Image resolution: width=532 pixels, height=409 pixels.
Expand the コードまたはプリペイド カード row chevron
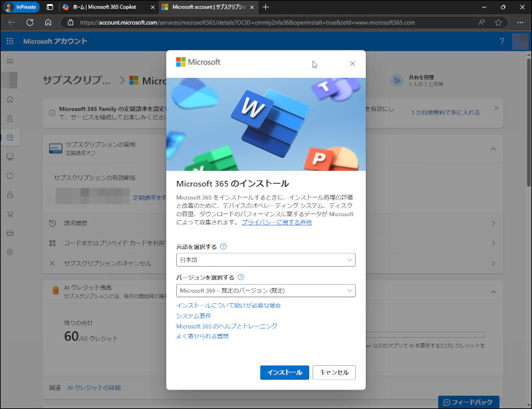coord(493,243)
